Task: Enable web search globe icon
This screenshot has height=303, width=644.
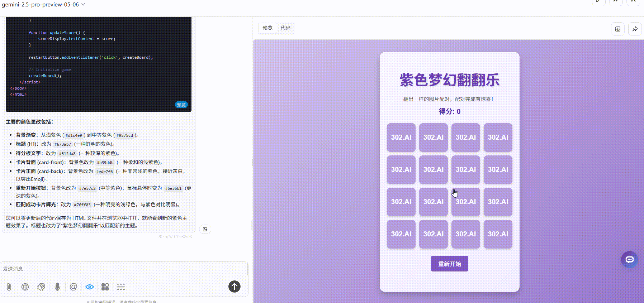Action: pos(25,287)
